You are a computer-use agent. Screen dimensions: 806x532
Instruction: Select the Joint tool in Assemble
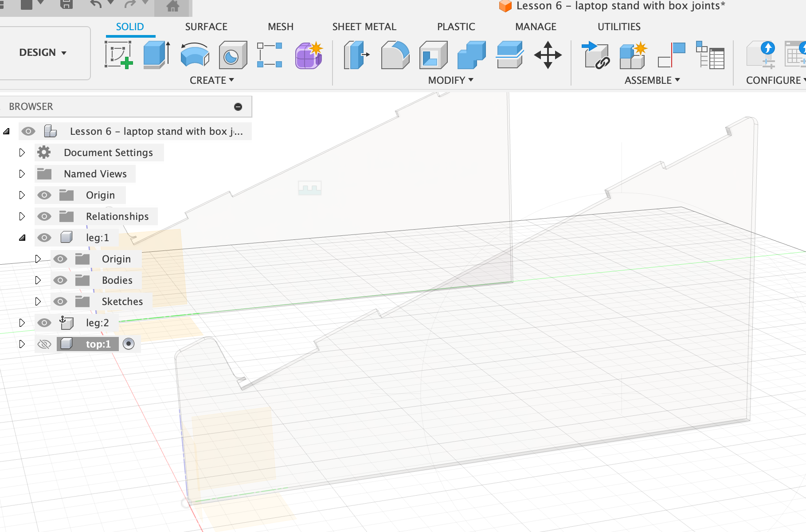(x=671, y=55)
